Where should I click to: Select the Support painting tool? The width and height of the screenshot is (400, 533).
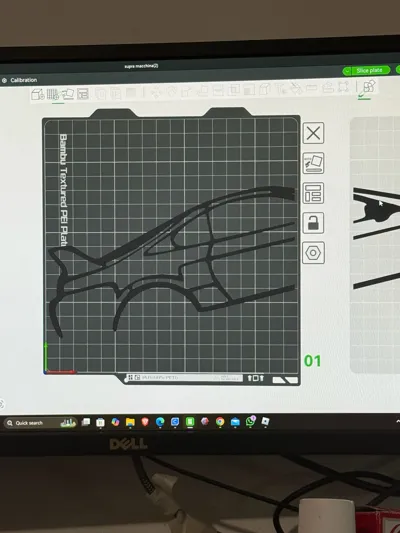point(249,90)
